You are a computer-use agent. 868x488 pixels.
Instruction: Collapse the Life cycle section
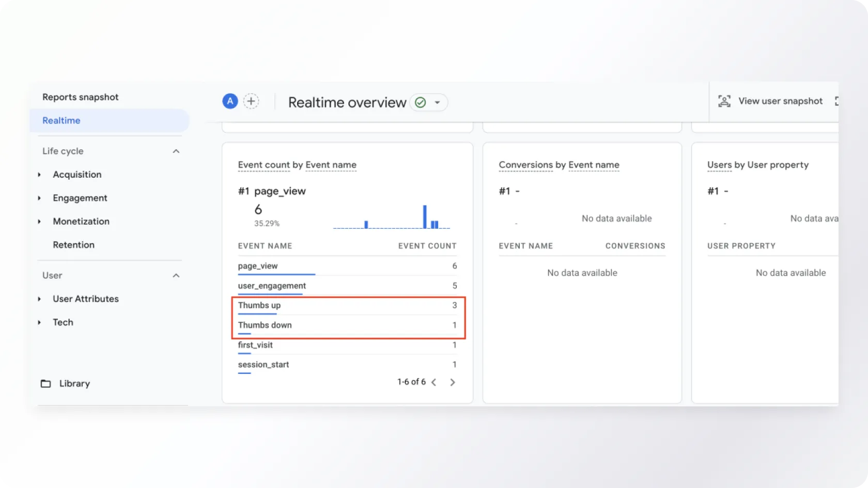pos(176,151)
